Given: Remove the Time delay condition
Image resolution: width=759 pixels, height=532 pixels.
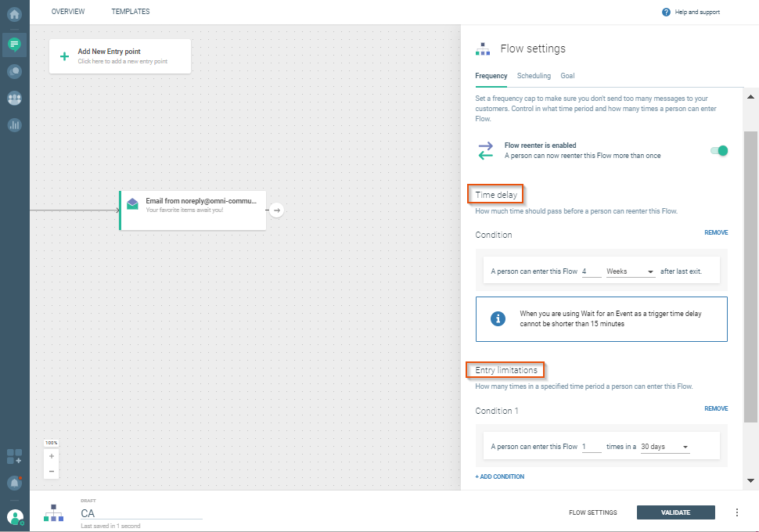Looking at the screenshot, I should pyautogui.click(x=715, y=232).
